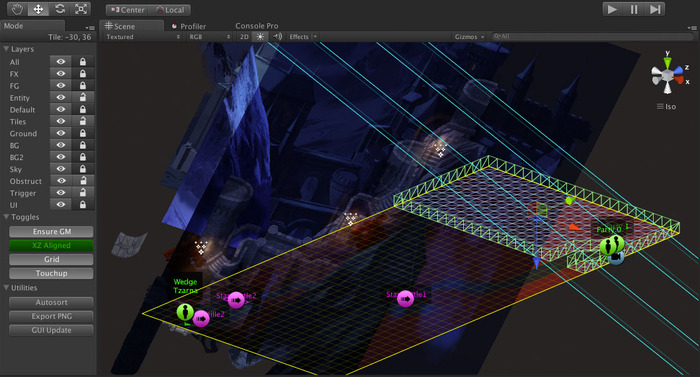Select the Move translate tool
The height and width of the screenshot is (377, 700).
coord(38,9)
